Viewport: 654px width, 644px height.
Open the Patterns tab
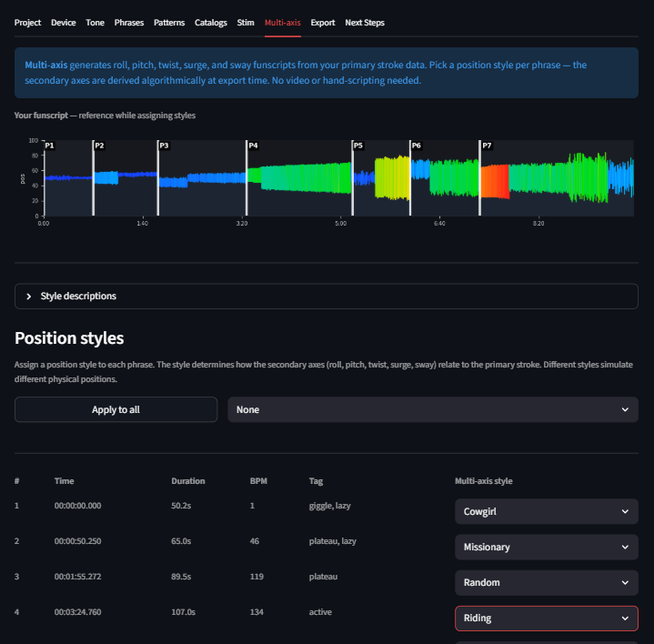169,23
